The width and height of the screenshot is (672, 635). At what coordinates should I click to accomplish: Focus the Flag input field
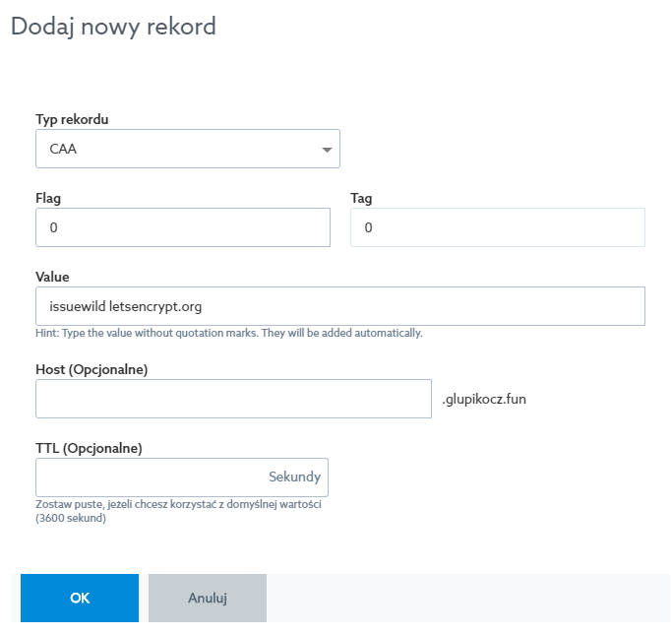(182, 227)
